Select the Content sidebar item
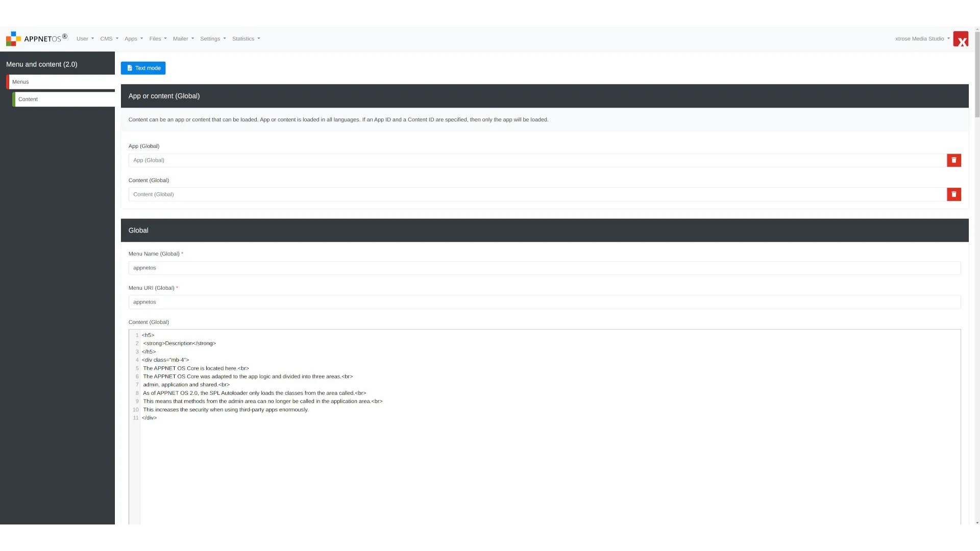980x551 pixels. pyautogui.click(x=64, y=99)
